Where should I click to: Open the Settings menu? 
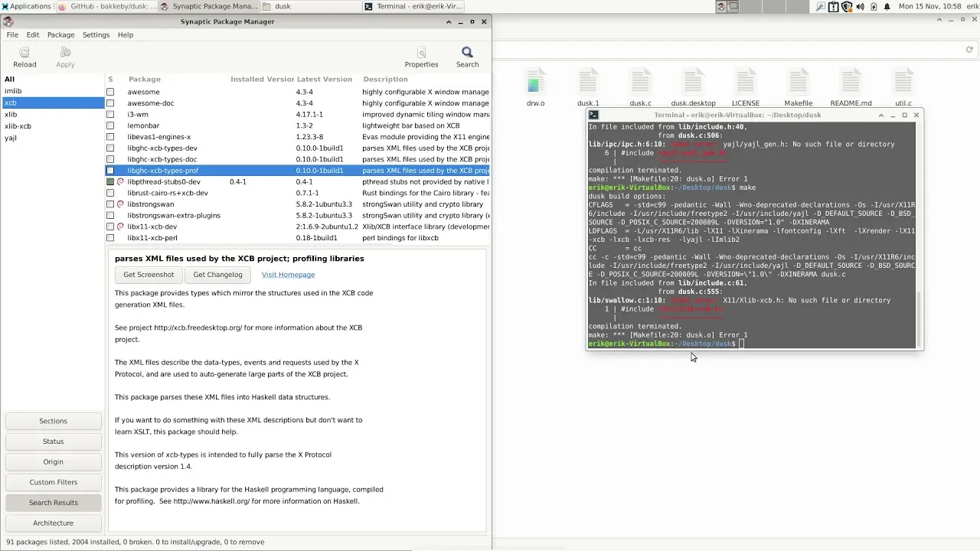pyautogui.click(x=96, y=34)
